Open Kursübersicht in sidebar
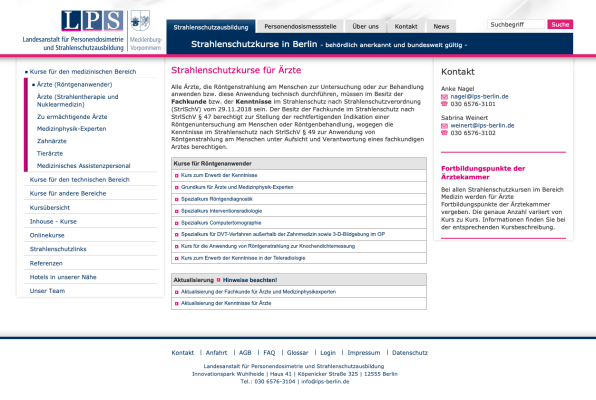This screenshot has height=400, width=596. click(x=50, y=208)
